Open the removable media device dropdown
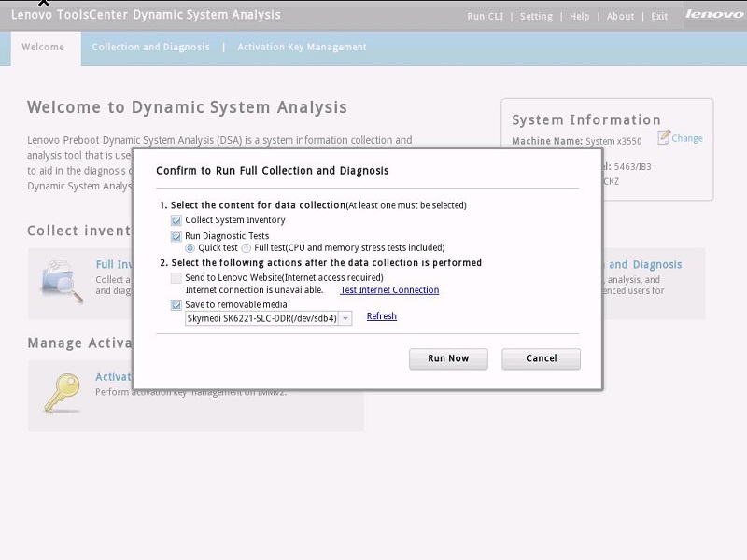Screen dimensions: 747x560 (x=345, y=319)
